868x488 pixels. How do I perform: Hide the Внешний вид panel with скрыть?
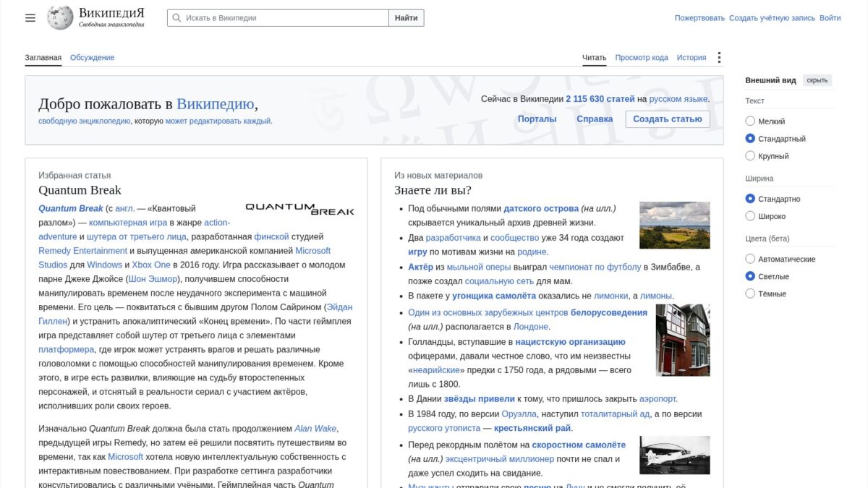point(817,80)
